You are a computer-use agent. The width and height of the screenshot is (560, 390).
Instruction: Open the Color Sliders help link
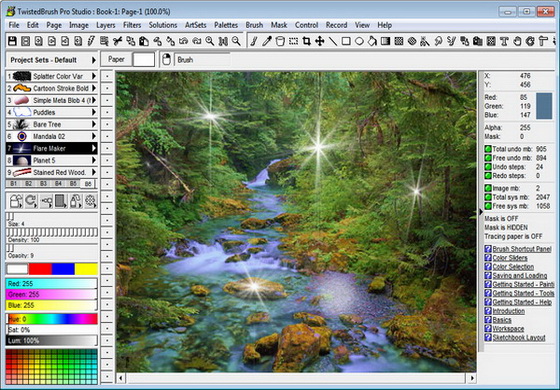click(x=510, y=258)
